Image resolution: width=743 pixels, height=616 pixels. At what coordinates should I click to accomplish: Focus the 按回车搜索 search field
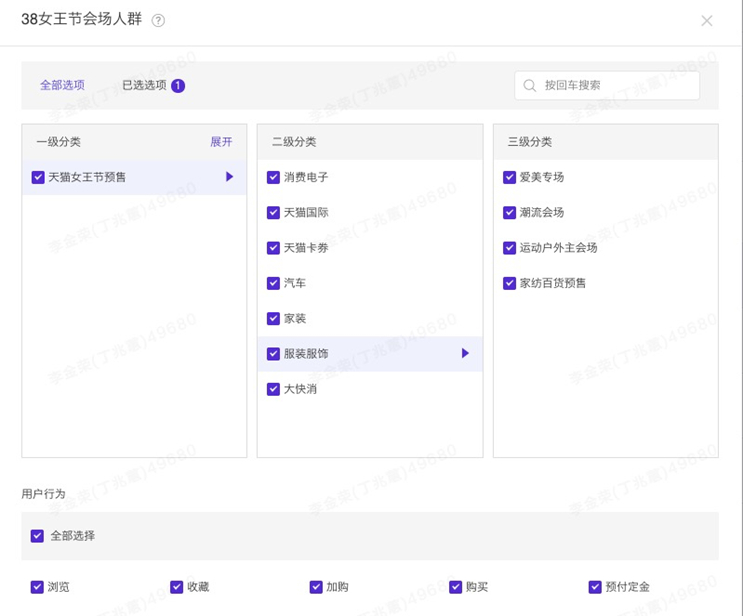[x=607, y=85]
